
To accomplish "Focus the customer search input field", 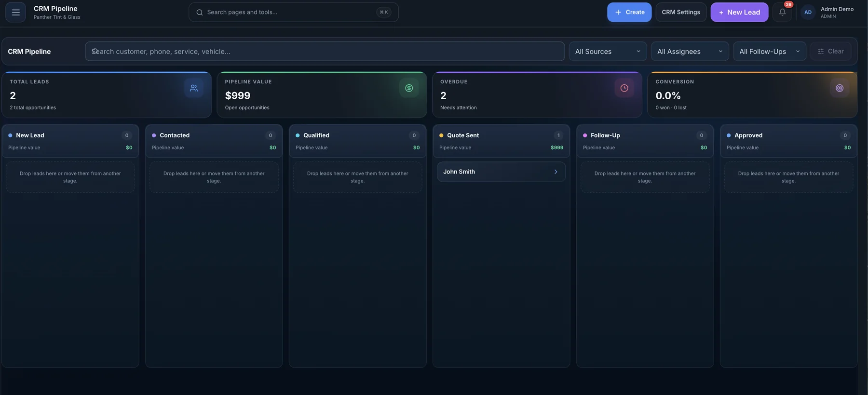I will click(x=325, y=52).
